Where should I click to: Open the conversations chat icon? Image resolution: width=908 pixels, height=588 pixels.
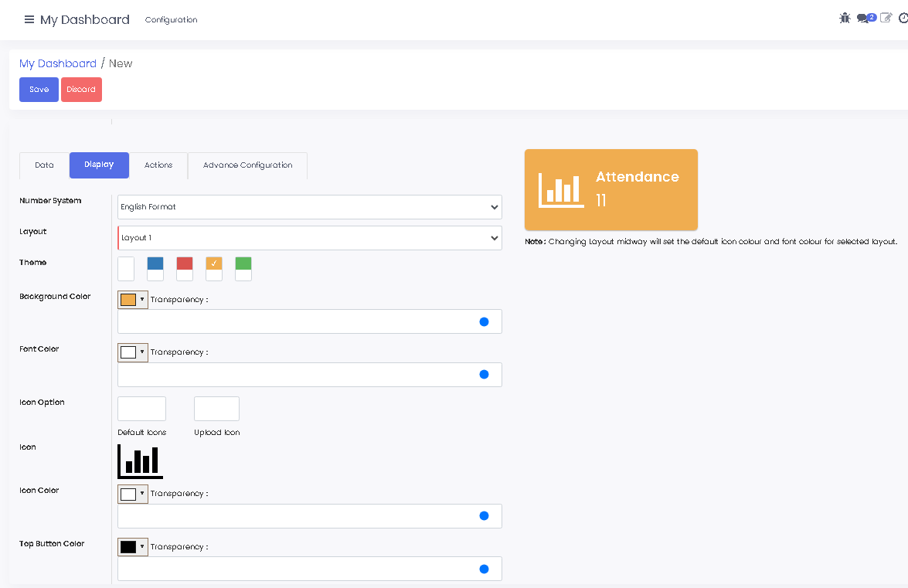tap(865, 18)
